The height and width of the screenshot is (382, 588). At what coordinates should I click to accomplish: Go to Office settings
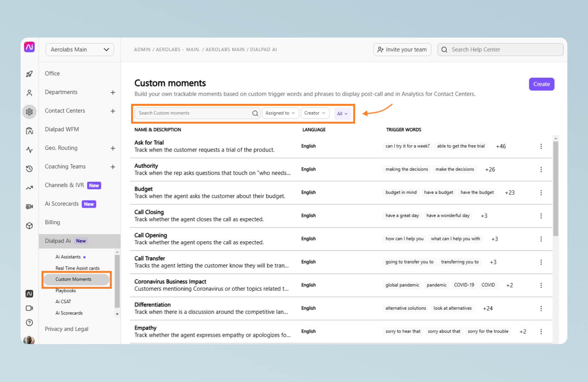[52, 74]
